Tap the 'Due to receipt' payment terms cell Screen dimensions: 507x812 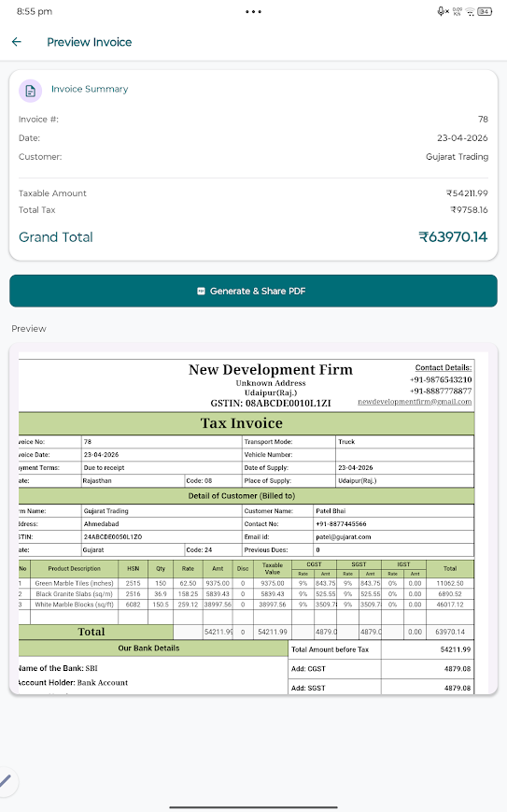(162, 467)
